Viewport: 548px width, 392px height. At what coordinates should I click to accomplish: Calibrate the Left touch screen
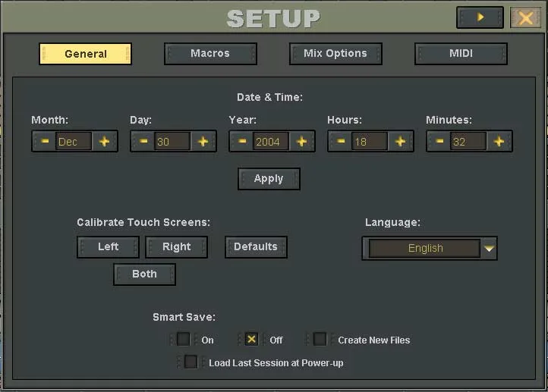(108, 246)
